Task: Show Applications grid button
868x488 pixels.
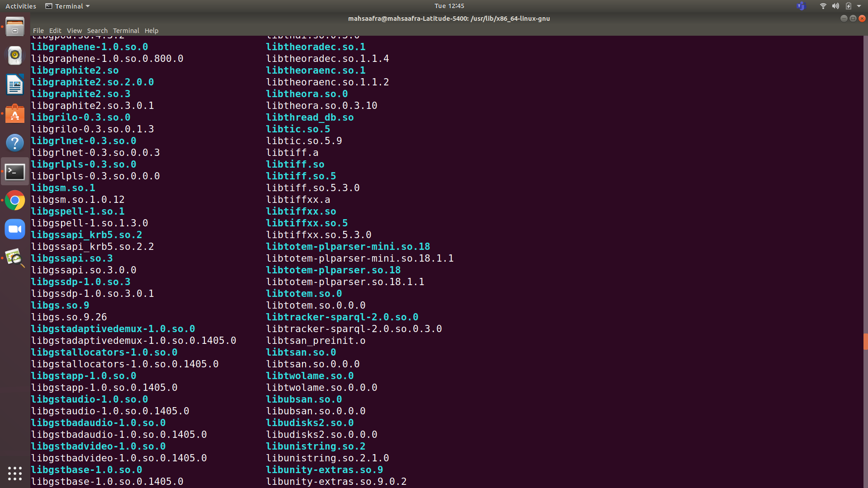Action: [x=15, y=473]
